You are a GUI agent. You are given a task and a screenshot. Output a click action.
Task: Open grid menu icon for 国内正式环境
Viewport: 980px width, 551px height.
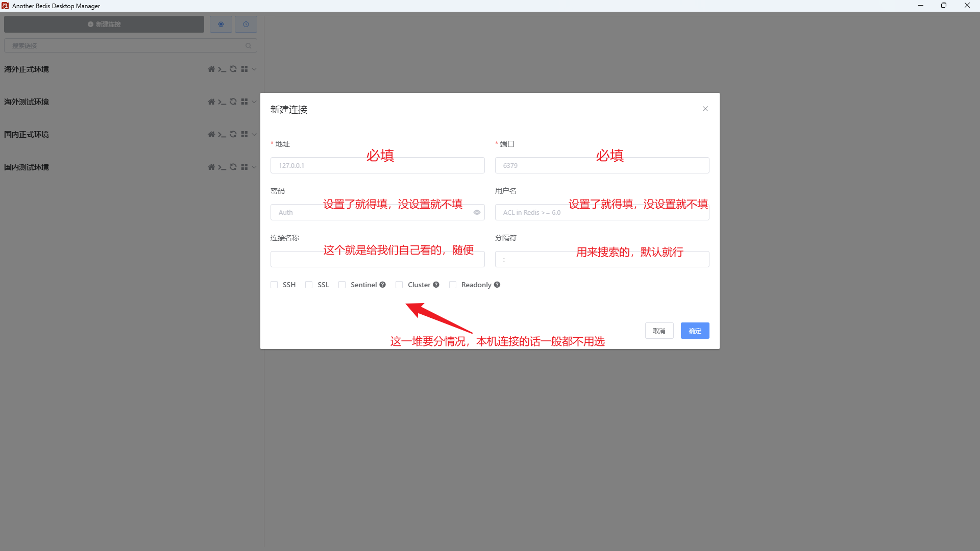point(244,134)
